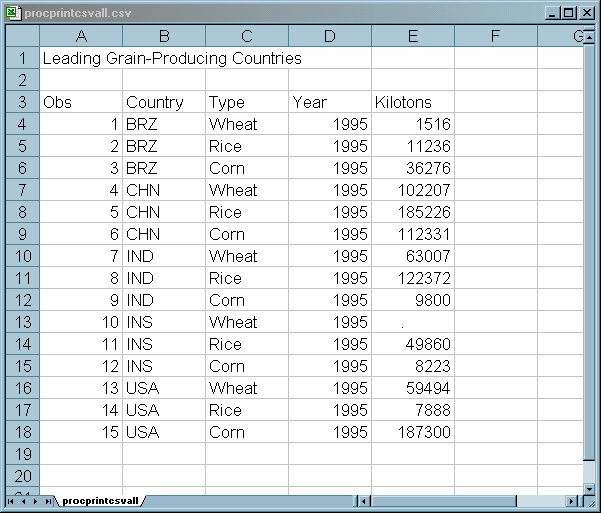601x513 pixels.
Task: Select column B header
Action: coord(164,36)
